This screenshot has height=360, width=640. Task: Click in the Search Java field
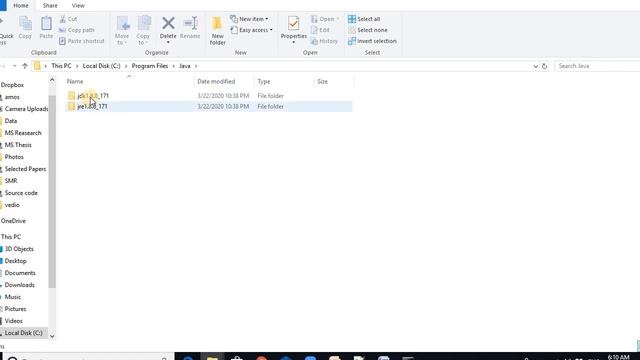pos(597,66)
